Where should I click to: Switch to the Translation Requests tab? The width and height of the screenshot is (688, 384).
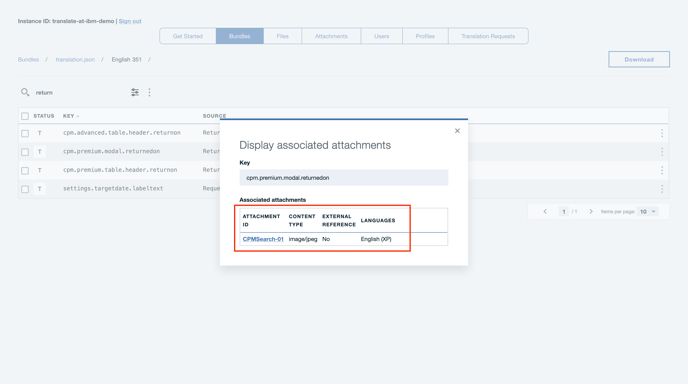pyautogui.click(x=488, y=36)
